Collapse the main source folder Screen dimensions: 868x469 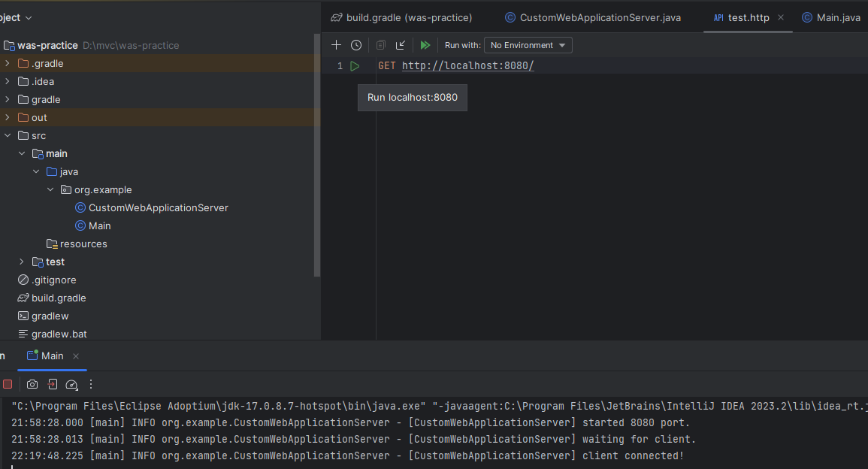(22, 153)
